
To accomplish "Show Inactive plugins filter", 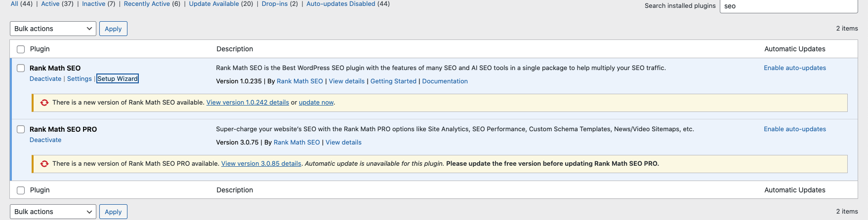I will tap(98, 4).
